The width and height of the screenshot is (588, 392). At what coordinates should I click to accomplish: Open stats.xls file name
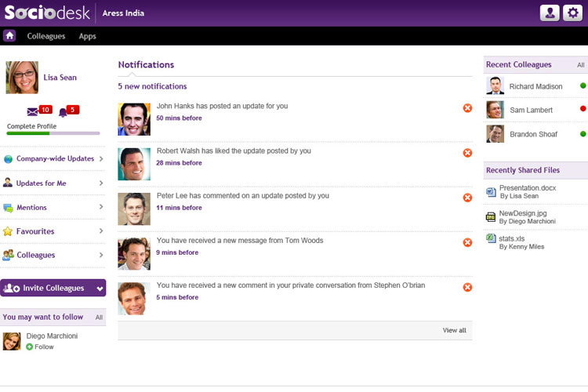(x=511, y=238)
